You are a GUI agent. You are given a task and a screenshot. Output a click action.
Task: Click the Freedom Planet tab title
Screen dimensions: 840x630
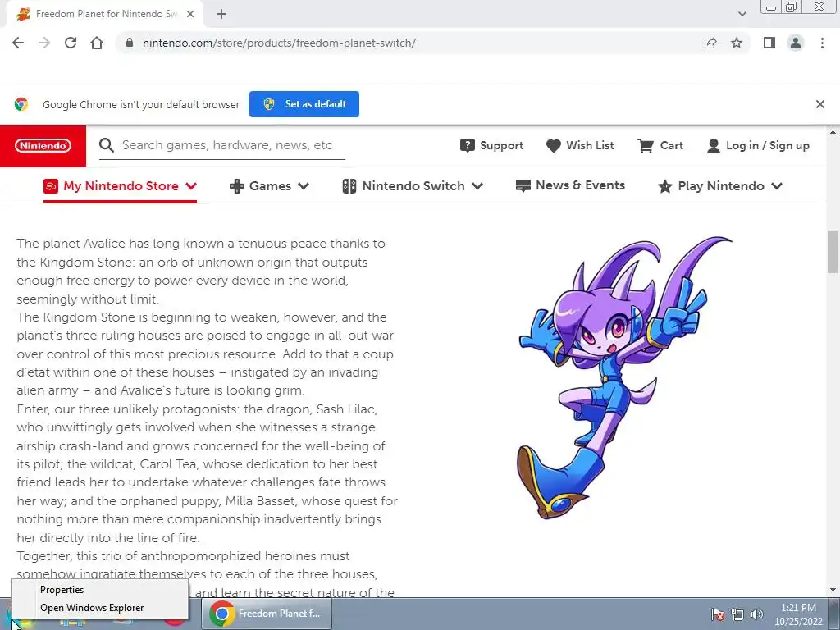pyautogui.click(x=107, y=15)
